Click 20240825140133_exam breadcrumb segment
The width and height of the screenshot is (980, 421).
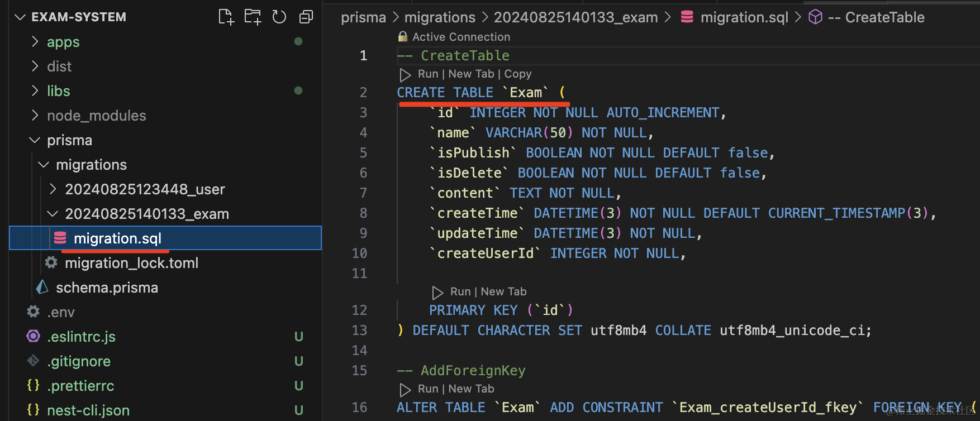[x=575, y=18]
